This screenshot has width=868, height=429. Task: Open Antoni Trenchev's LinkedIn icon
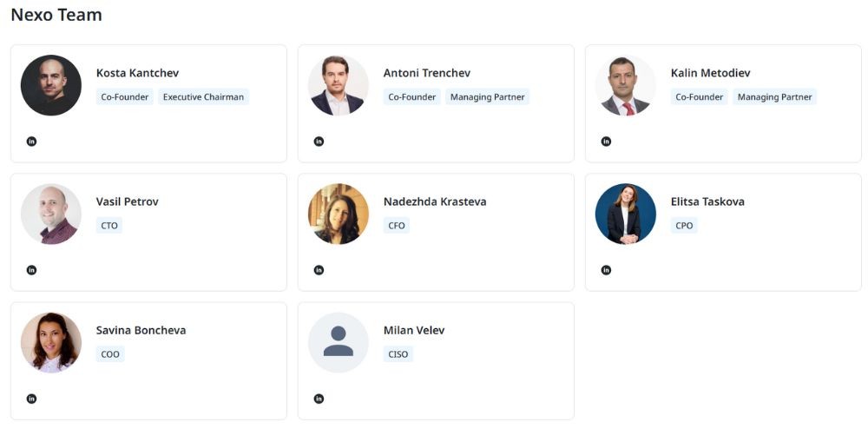(319, 142)
